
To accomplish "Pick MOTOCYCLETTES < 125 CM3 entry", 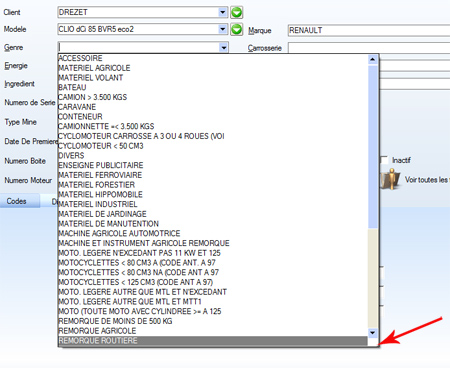I will click(213, 282).
